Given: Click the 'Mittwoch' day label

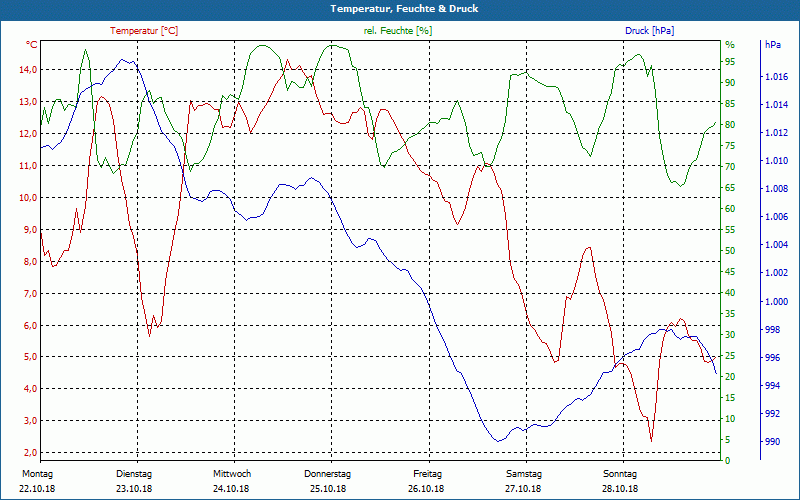Looking at the screenshot, I should tap(232, 474).
